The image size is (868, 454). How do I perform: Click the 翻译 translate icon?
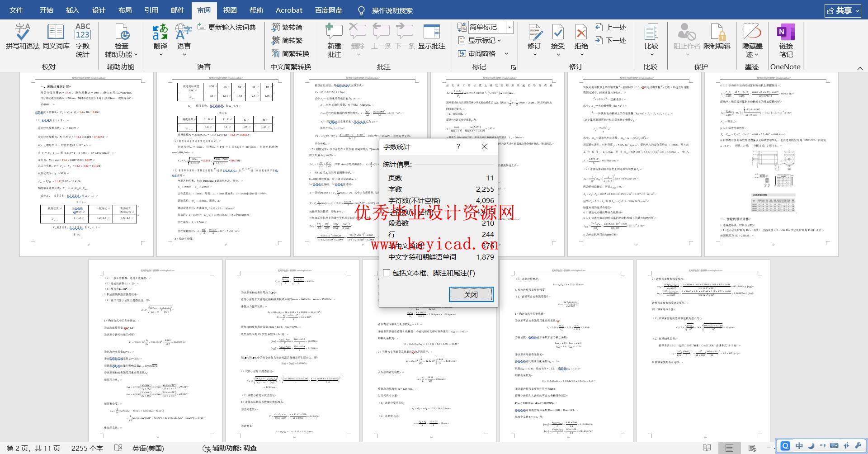160,33
